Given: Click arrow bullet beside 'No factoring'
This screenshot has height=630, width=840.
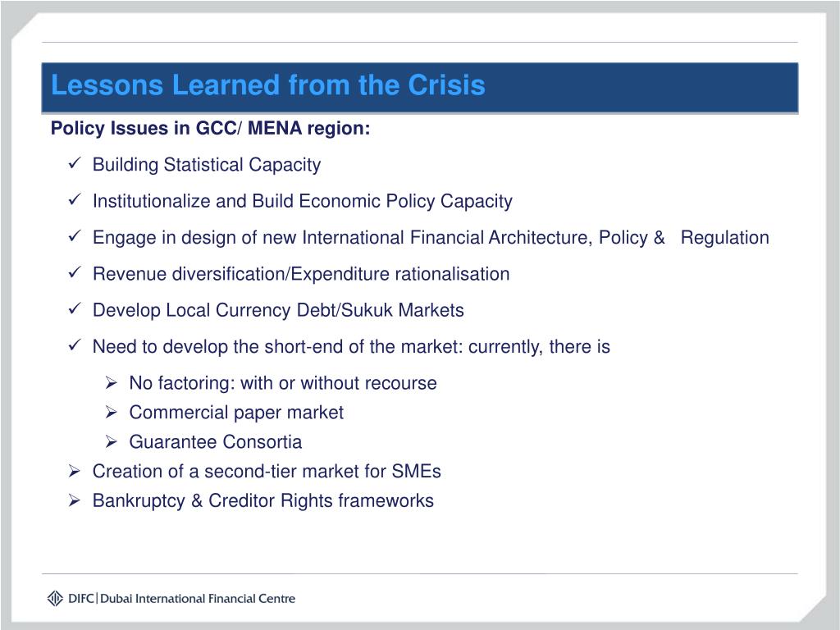Looking at the screenshot, I should pyautogui.click(x=111, y=382).
